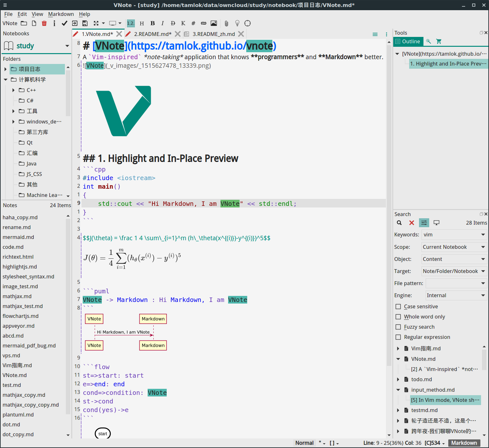
Task: Open the Engine dropdown set to Internal
Action: click(456, 295)
